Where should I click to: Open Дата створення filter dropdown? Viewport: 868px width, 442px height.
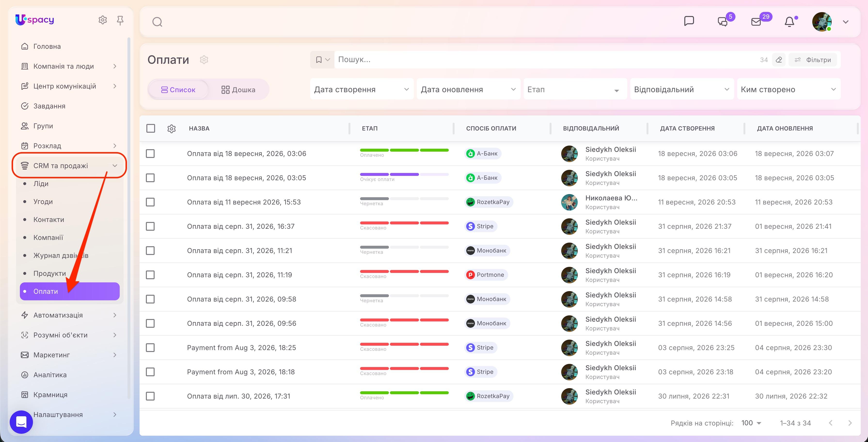tap(362, 90)
